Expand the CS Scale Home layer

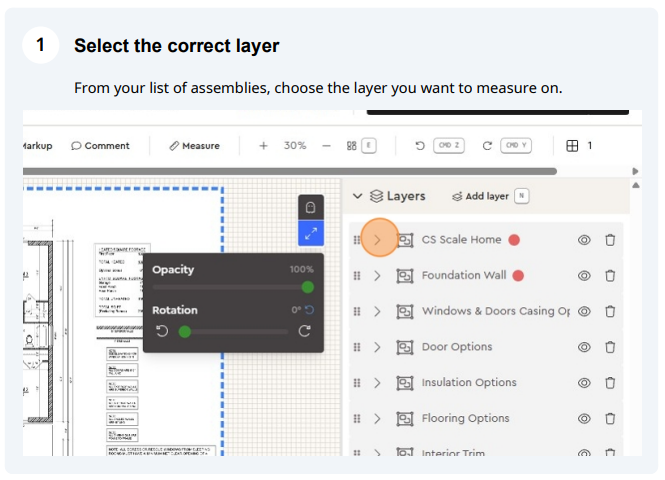point(377,240)
